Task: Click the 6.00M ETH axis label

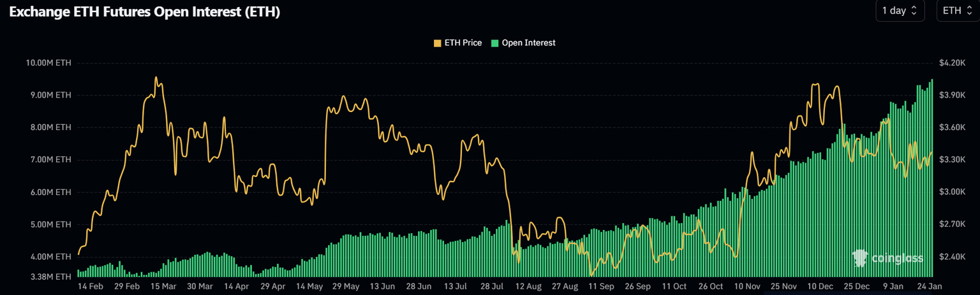Action: point(50,192)
